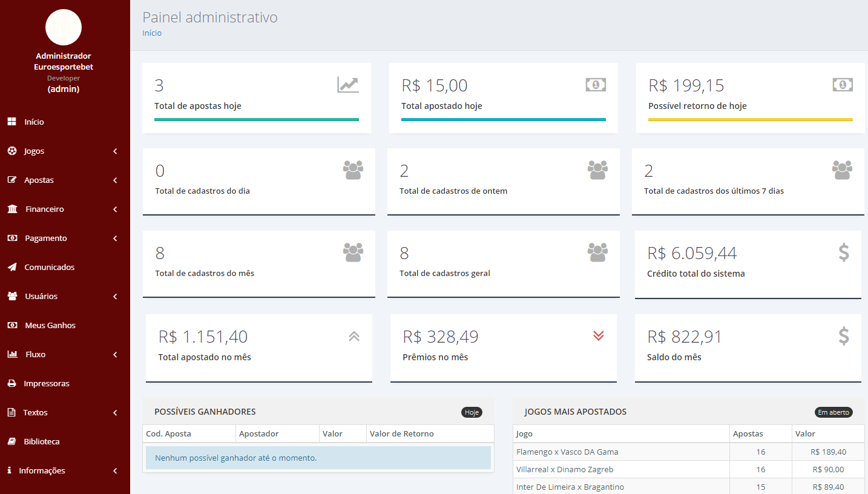Viewport: 868px width, 494px height.
Task: Click the red down arrows on Prêmios no mês
Action: coord(599,336)
